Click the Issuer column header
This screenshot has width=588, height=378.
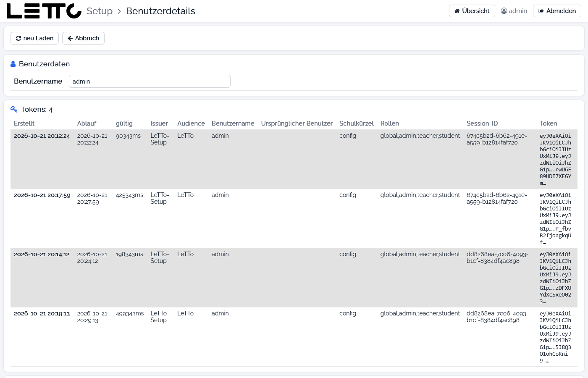(x=159, y=123)
